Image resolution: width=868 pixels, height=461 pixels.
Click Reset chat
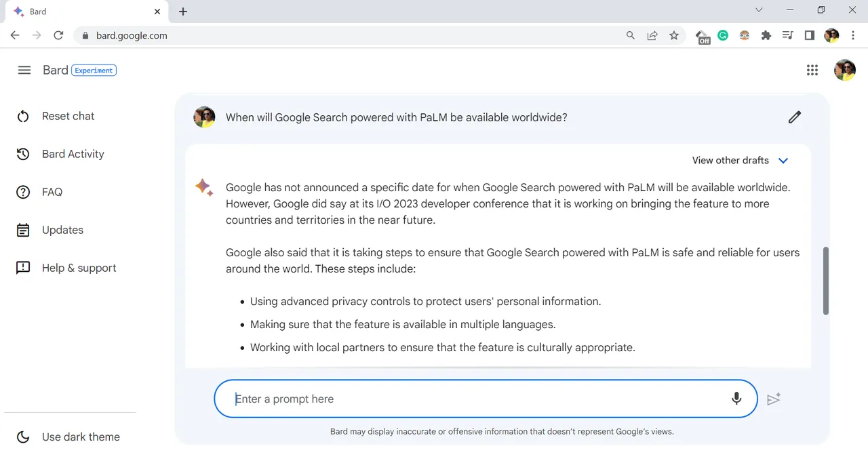point(68,116)
